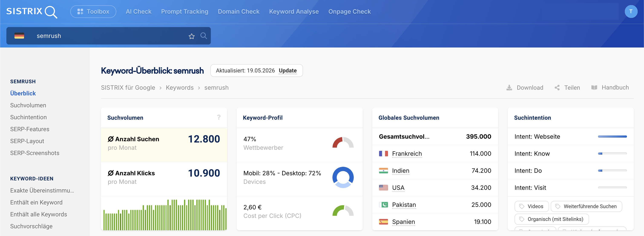This screenshot has height=236, width=644.
Task: Open SERP-Layout in the sidebar
Action: coord(27,141)
